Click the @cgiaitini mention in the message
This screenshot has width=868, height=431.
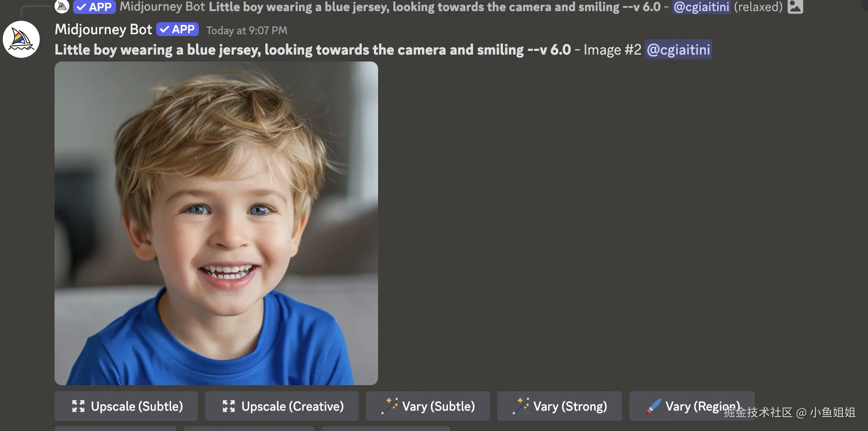pos(678,49)
